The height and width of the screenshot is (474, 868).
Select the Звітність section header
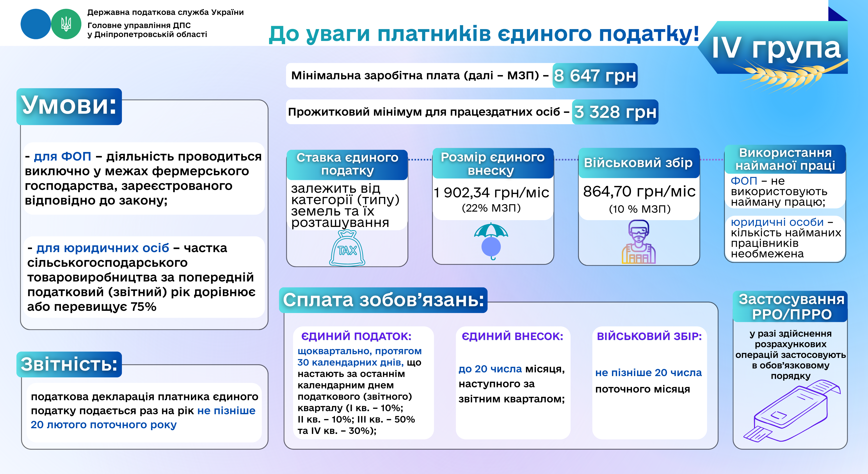(69, 364)
